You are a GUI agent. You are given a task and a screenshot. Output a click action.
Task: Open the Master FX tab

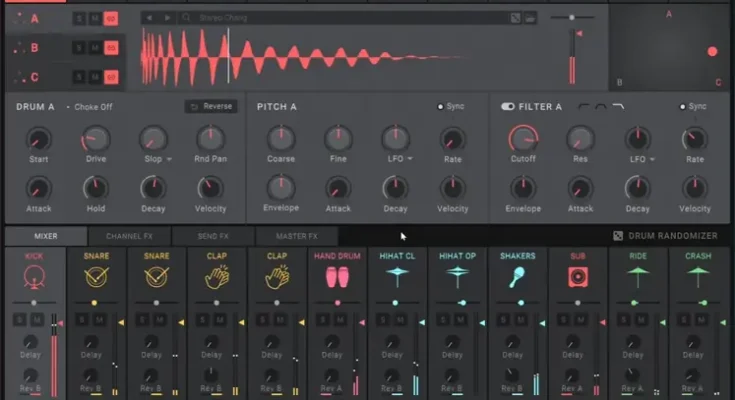296,236
